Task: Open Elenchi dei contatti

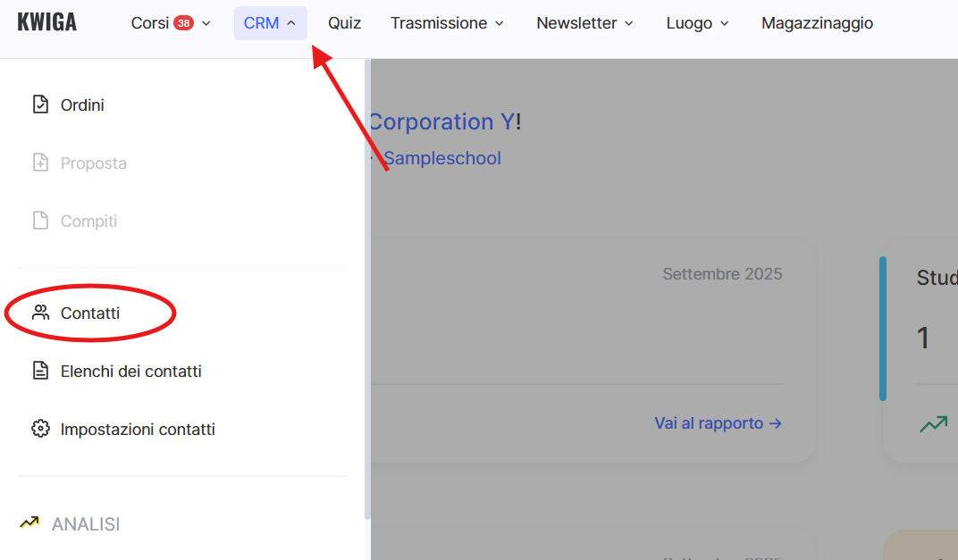Action: tap(130, 372)
